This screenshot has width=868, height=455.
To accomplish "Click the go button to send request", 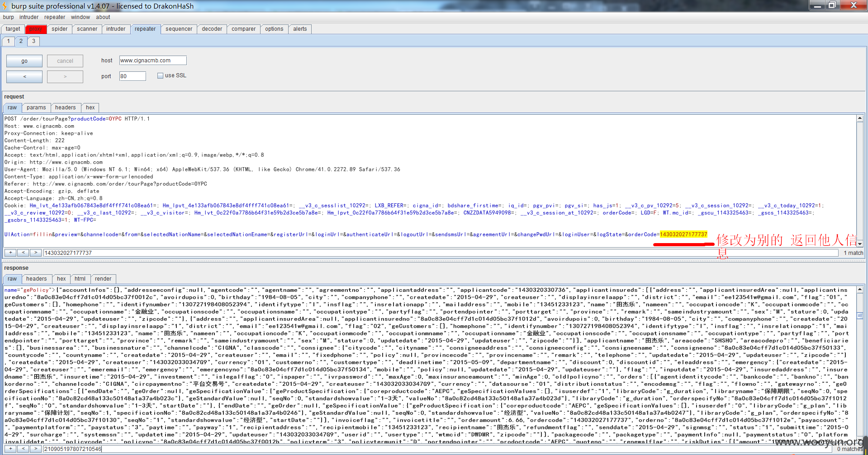I will coord(24,61).
